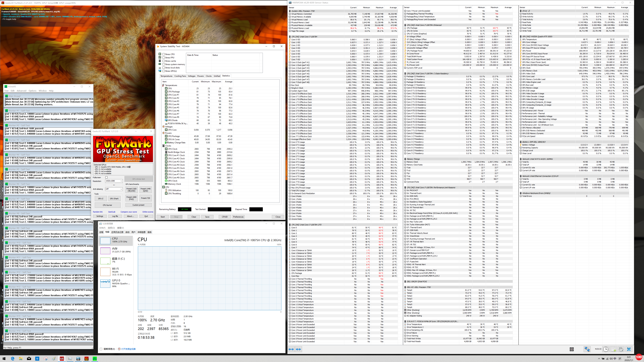This screenshot has height=362, width=644.
Task: Click FurMark Preset:1080 (FHD) button
Action: pos(131,198)
